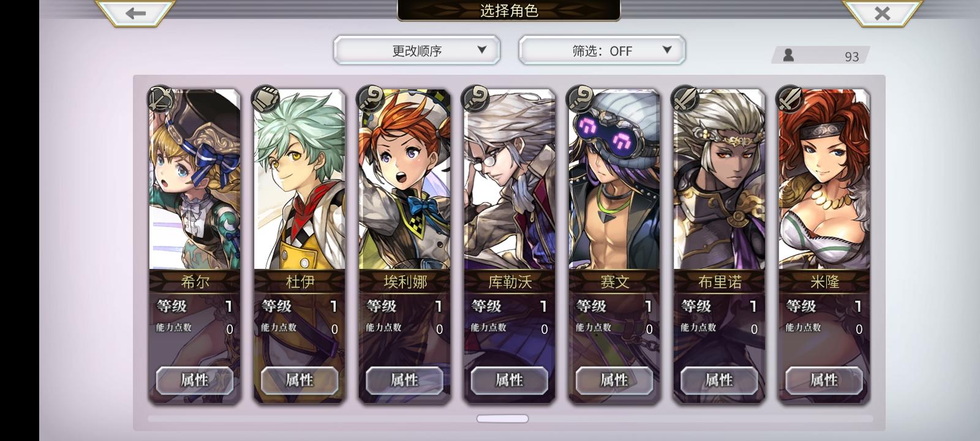Click the sword icon on 米隆's card
This screenshot has height=441, width=980.
click(790, 99)
